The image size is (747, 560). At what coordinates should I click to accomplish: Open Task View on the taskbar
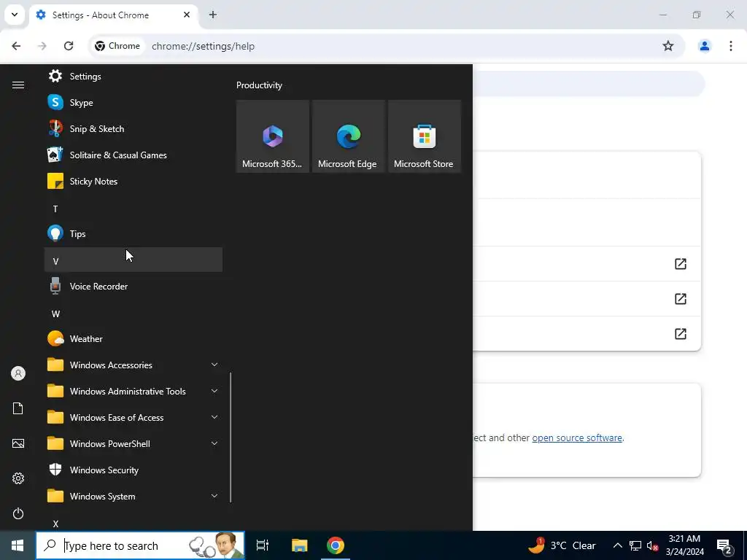pos(263,545)
